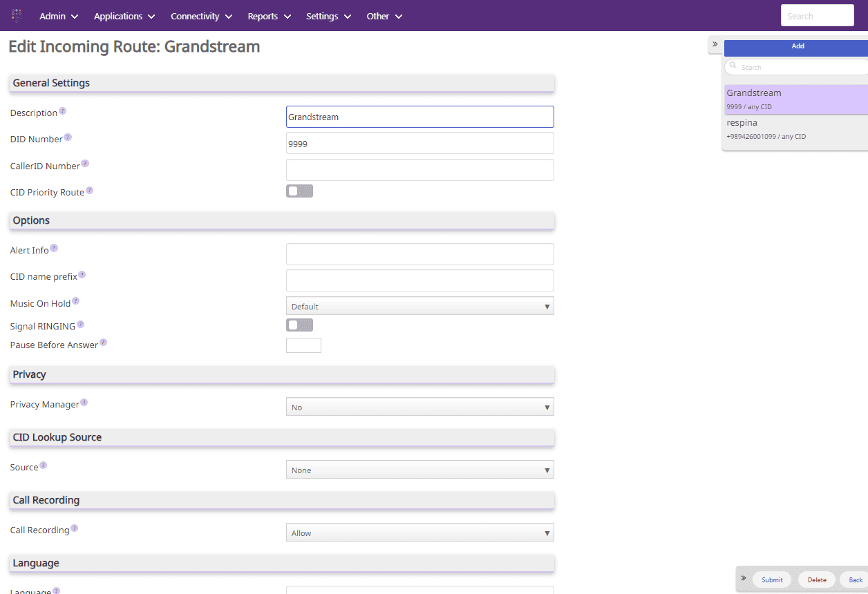Image resolution: width=868 pixels, height=594 pixels.
Task: Open help icon next to Description
Action: (63, 111)
